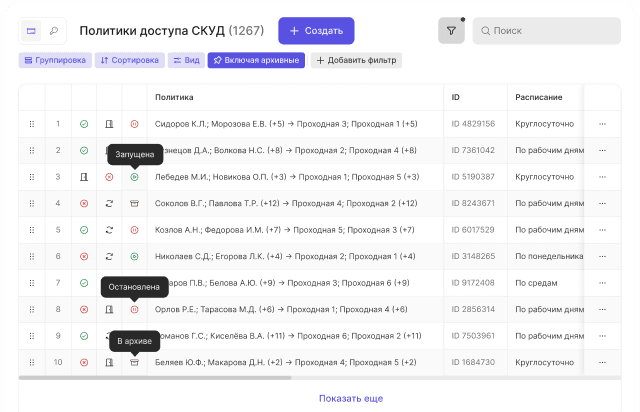Open the three-dots menu for ID 7361042
Viewport: 640px width, 412px height.
point(602,150)
